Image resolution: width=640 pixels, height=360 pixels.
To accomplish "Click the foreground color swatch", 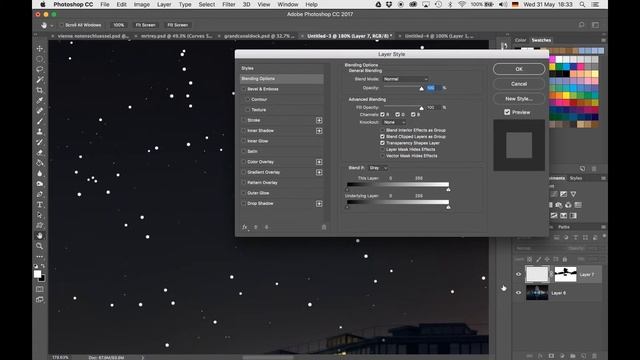I will pyautogui.click(x=38, y=274).
